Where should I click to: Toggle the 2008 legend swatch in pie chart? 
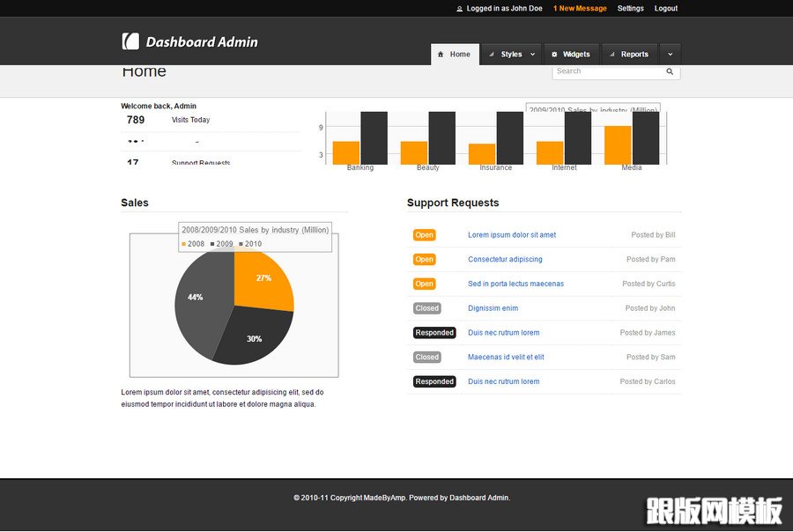[x=184, y=244]
